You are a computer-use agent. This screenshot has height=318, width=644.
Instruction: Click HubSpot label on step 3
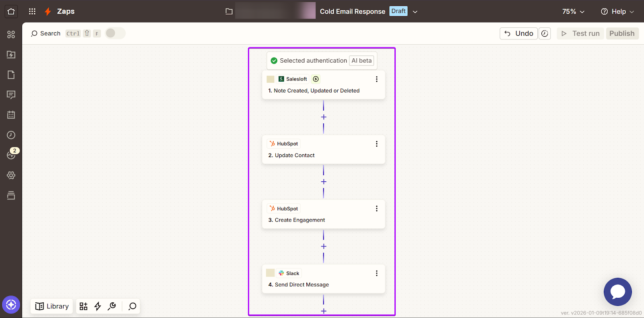pos(284,209)
